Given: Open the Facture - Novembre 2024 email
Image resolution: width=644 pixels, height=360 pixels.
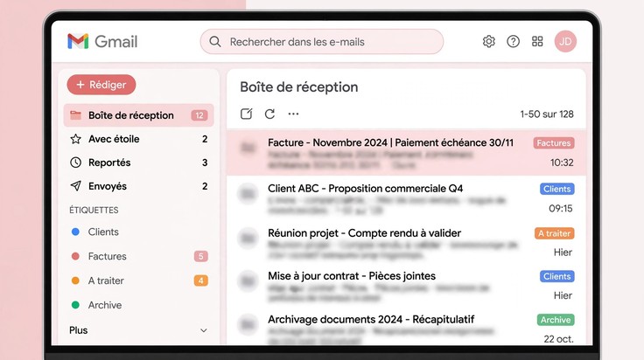Looking at the screenshot, I should click(x=406, y=153).
